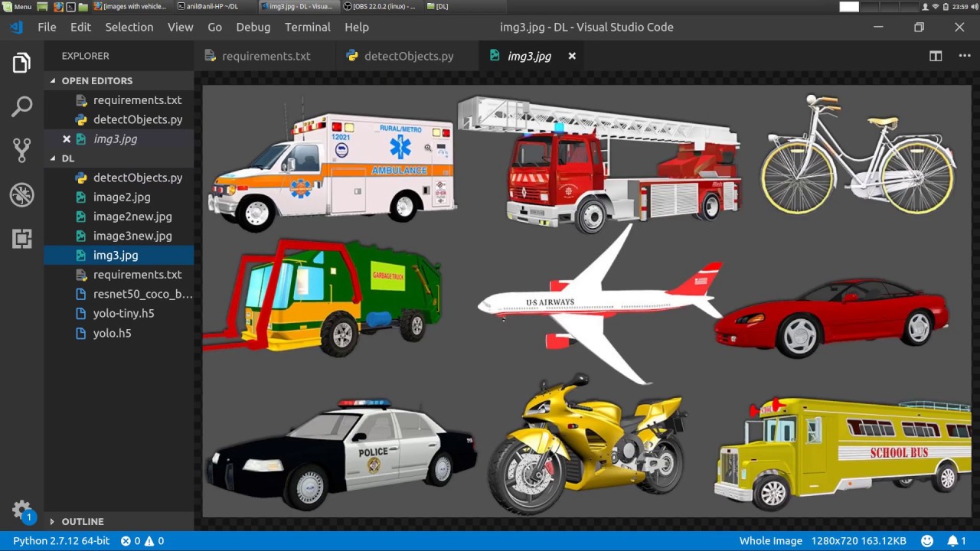Open the Help menu
Screen dimensions: 980x551
tap(357, 27)
